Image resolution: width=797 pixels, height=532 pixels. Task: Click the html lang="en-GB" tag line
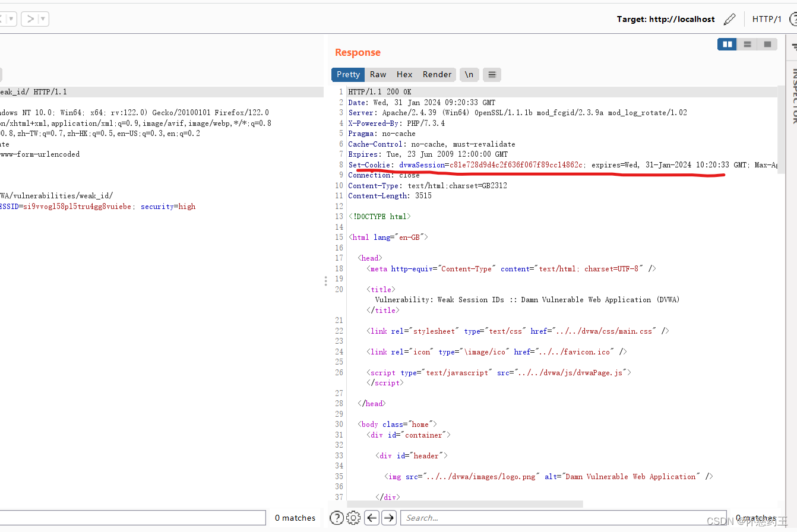click(388, 237)
